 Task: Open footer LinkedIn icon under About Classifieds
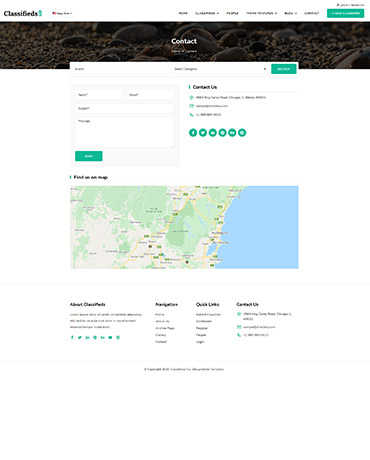tap(87, 338)
